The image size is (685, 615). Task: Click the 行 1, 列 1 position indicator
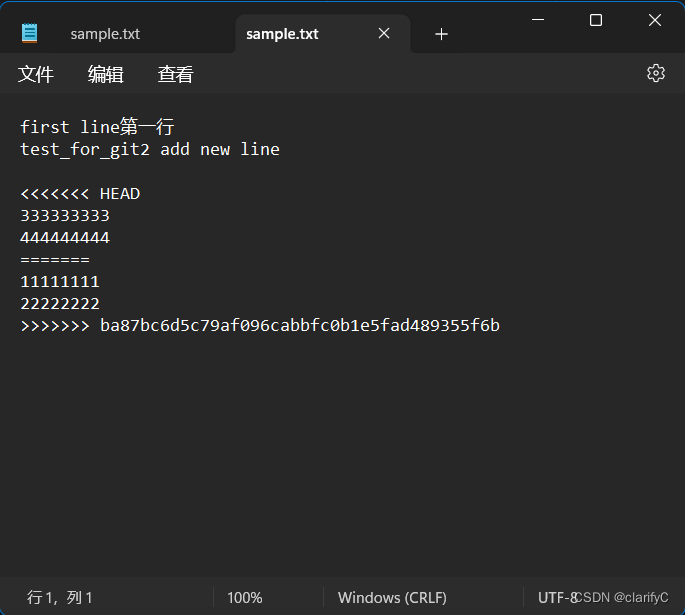coord(59,598)
